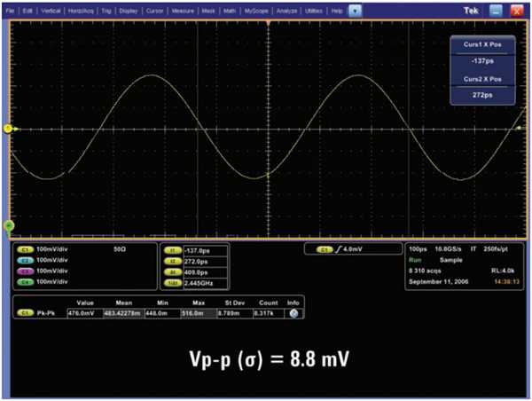Click the t1 cursor badge
Viewport: 532px width, 401px height.
[173, 251]
